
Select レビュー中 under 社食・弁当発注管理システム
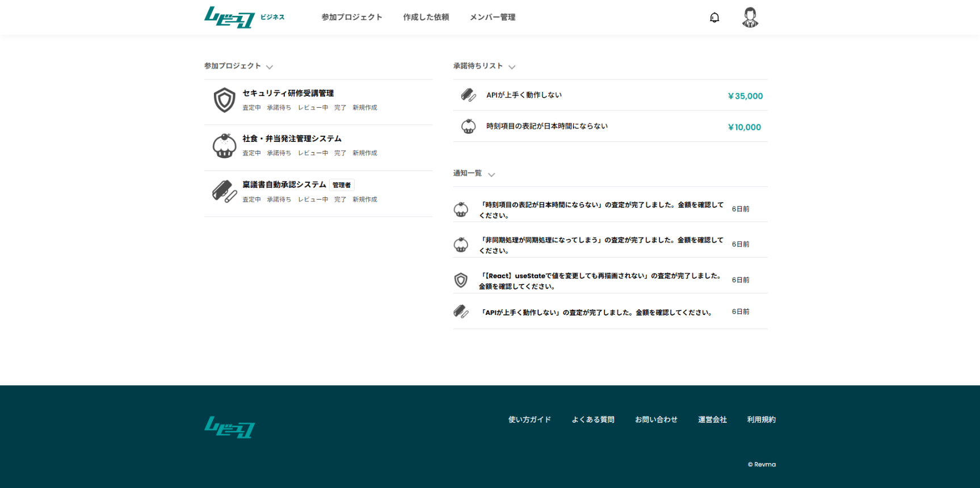[313, 153]
